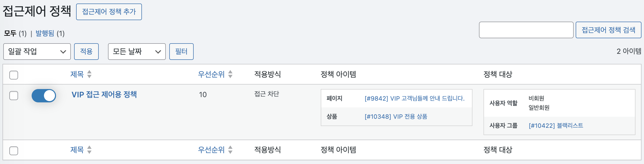Toggle the VIP 접근 제어용 정책 switch off
The image size is (644, 164).
pos(44,96)
